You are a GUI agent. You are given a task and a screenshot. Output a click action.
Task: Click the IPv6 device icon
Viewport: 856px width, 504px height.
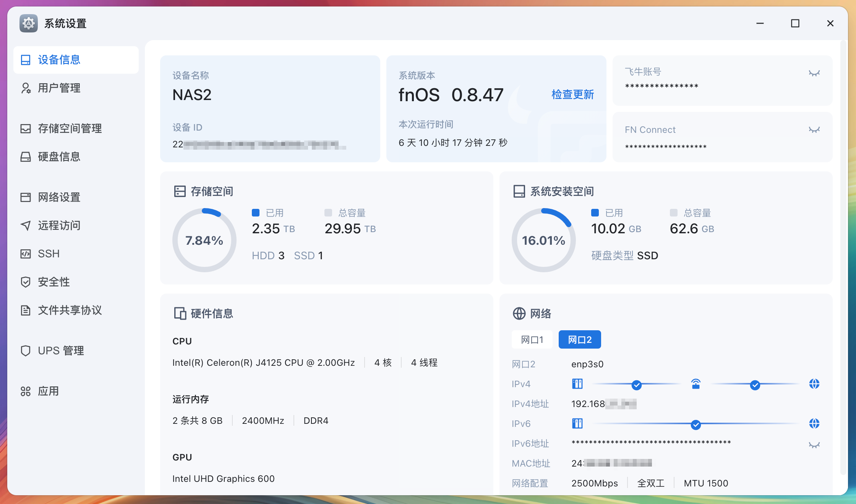coord(577,423)
